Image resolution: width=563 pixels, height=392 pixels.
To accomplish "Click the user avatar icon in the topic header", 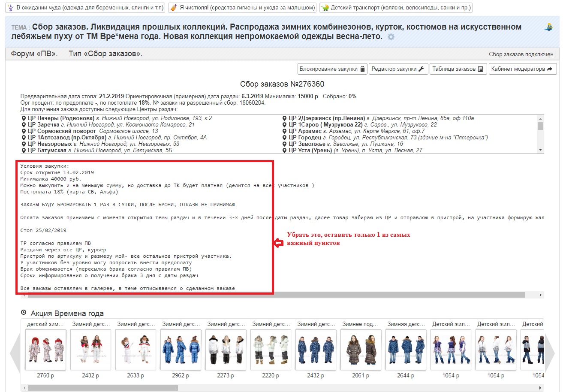I will (549, 27).
